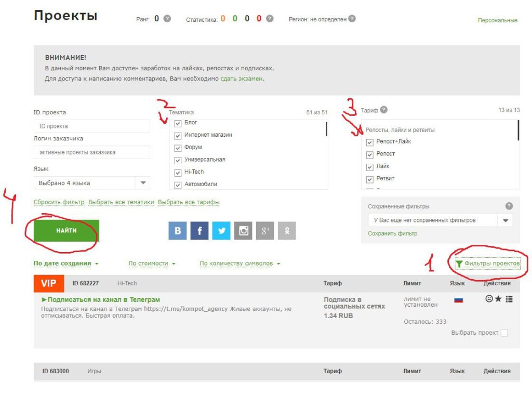Viewport: 532px width, 394px height.
Task: Star project 682227 as favorite
Action: pyautogui.click(x=498, y=299)
